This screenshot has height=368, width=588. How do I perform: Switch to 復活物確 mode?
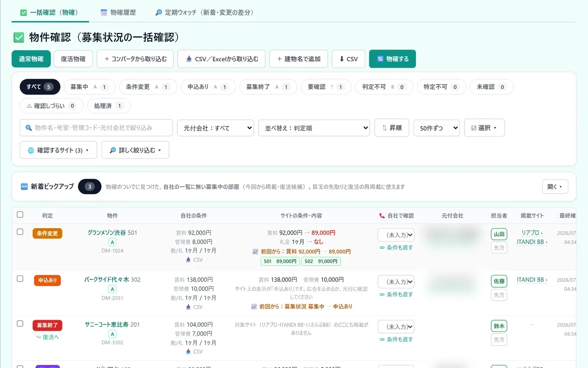click(73, 59)
